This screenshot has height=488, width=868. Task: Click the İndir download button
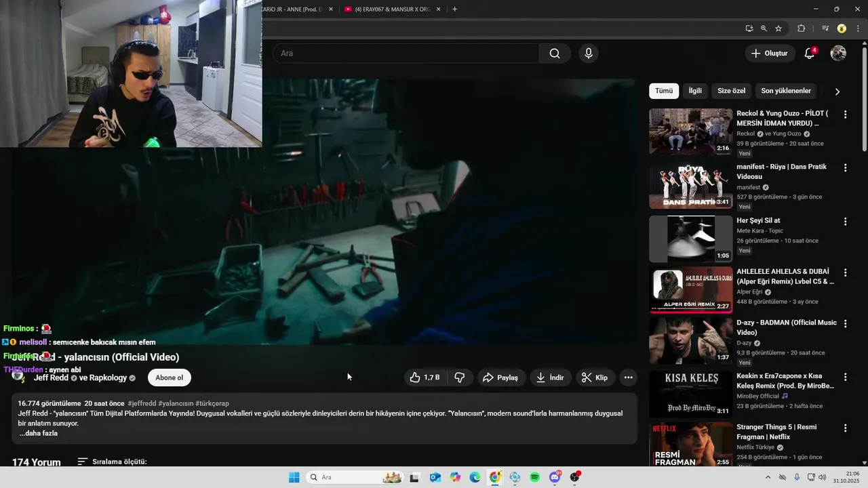coord(551,378)
